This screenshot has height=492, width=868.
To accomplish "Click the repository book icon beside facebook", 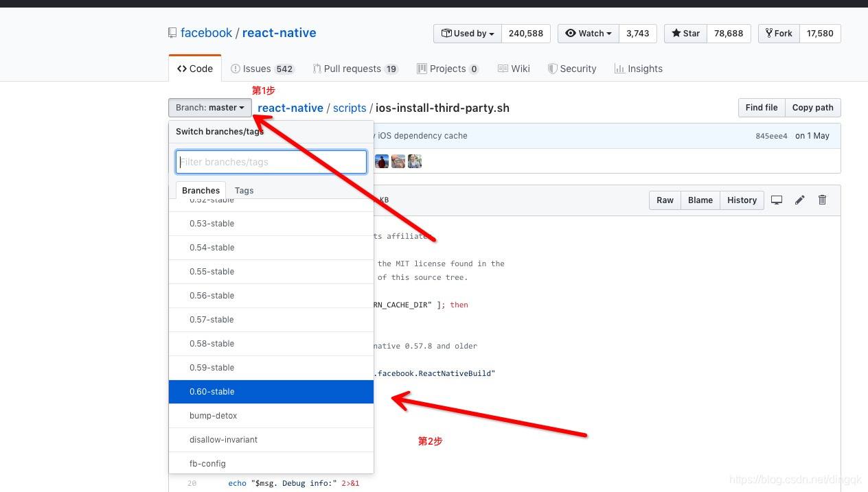I will pyautogui.click(x=172, y=33).
